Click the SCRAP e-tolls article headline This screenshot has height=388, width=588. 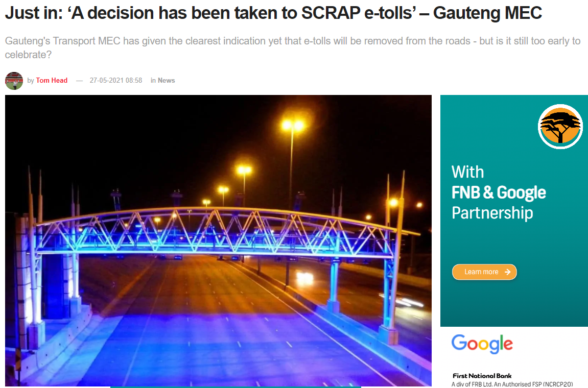[x=273, y=13]
